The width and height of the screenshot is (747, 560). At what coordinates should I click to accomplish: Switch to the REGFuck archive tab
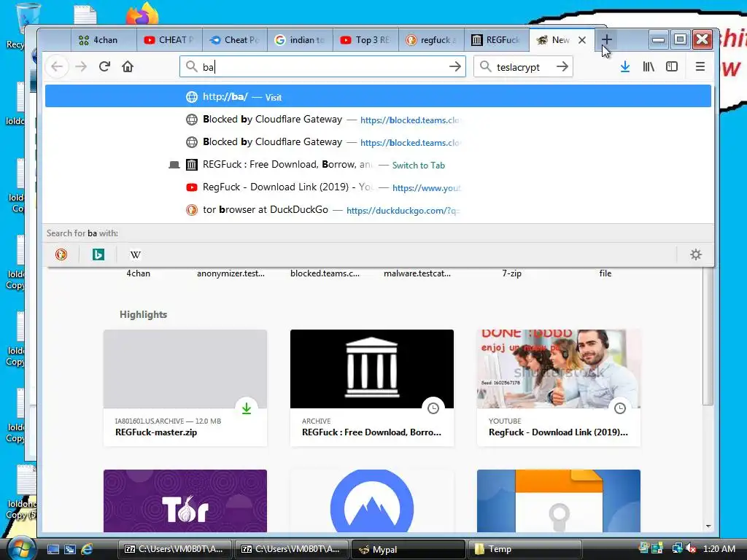[x=496, y=40]
